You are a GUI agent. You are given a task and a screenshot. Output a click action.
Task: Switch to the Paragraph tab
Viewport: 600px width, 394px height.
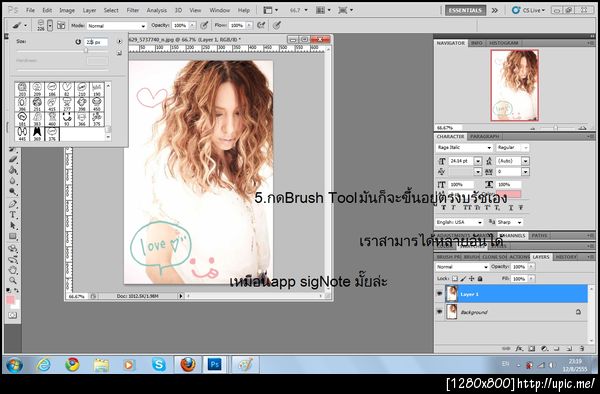pyautogui.click(x=484, y=137)
